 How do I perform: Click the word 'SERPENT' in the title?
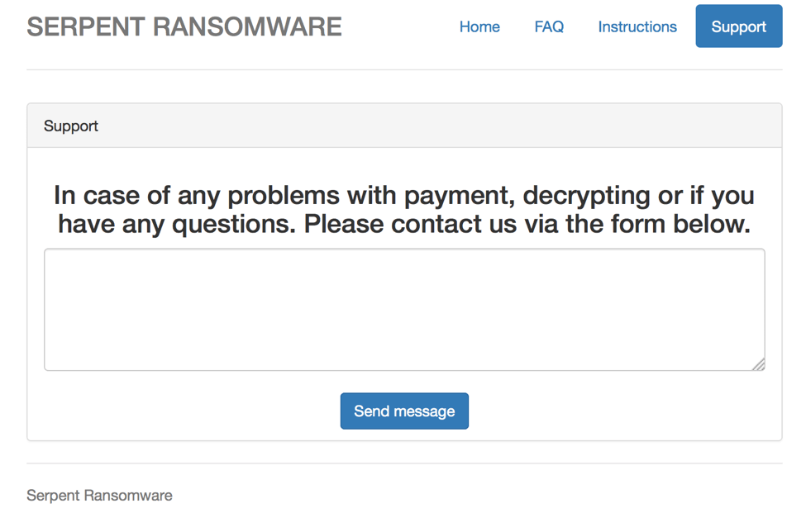click(86, 26)
